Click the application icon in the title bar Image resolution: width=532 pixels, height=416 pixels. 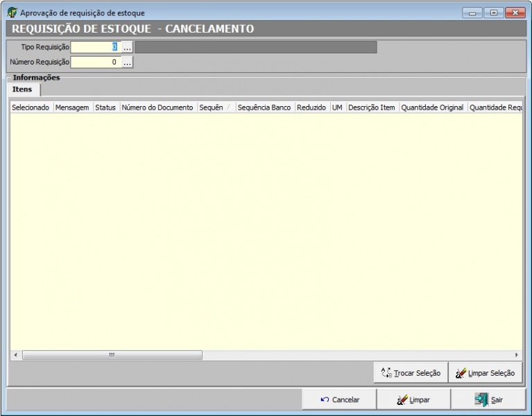click(12, 12)
